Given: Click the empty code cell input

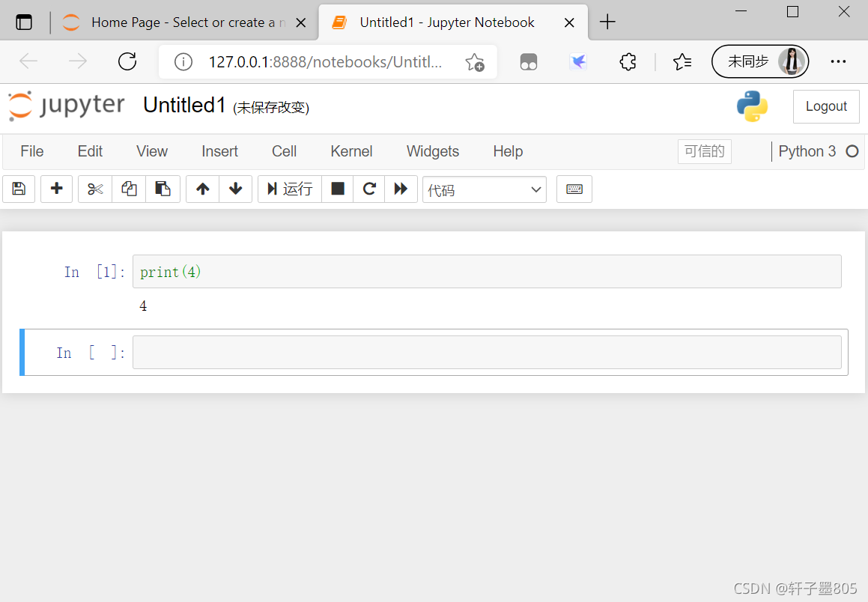Looking at the screenshot, I should point(487,353).
